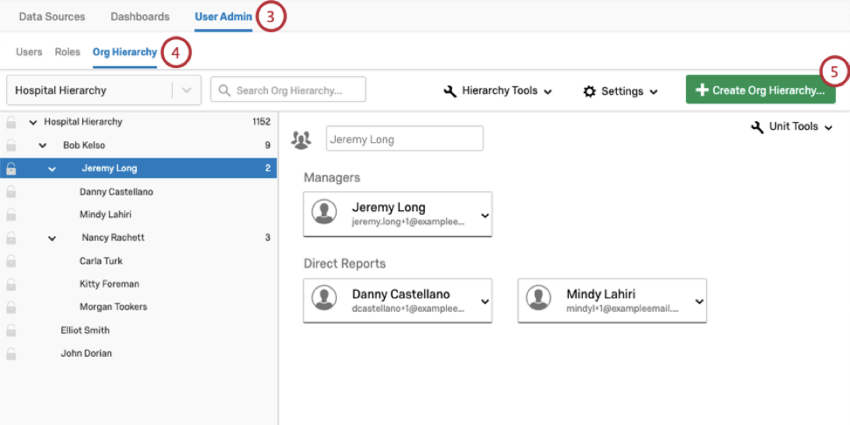Click Mindy Lahiri's avatar icon
Screen dimensions: 850x425
click(540, 298)
